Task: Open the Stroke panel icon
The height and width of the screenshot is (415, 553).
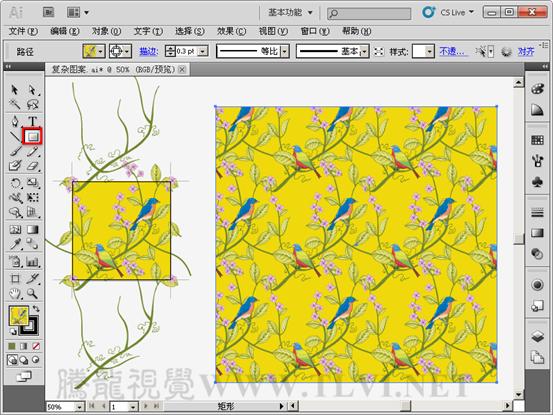Action: (537, 212)
